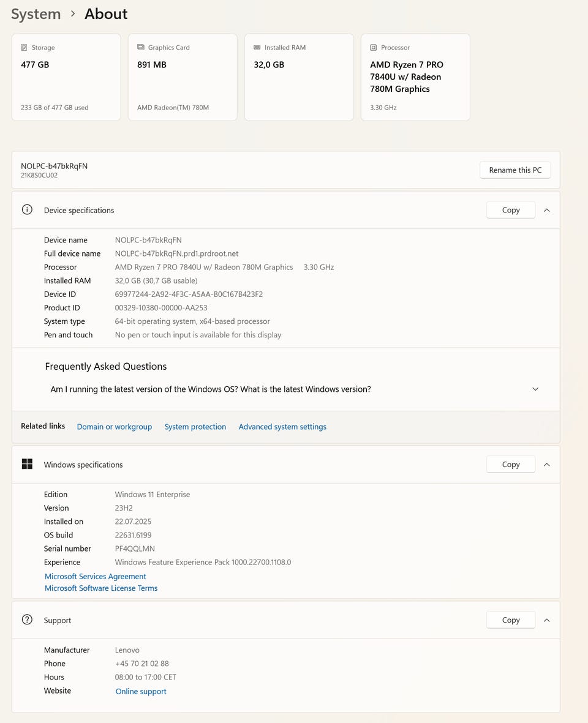Copy the Support information
Image resolution: width=588 pixels, height=723 pixels.
(511, 620)
